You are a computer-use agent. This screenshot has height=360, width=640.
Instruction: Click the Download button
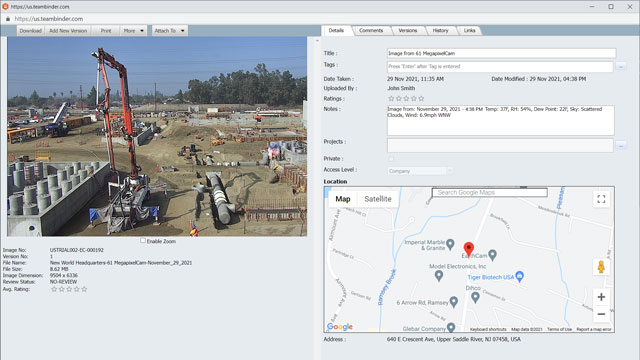31,31
